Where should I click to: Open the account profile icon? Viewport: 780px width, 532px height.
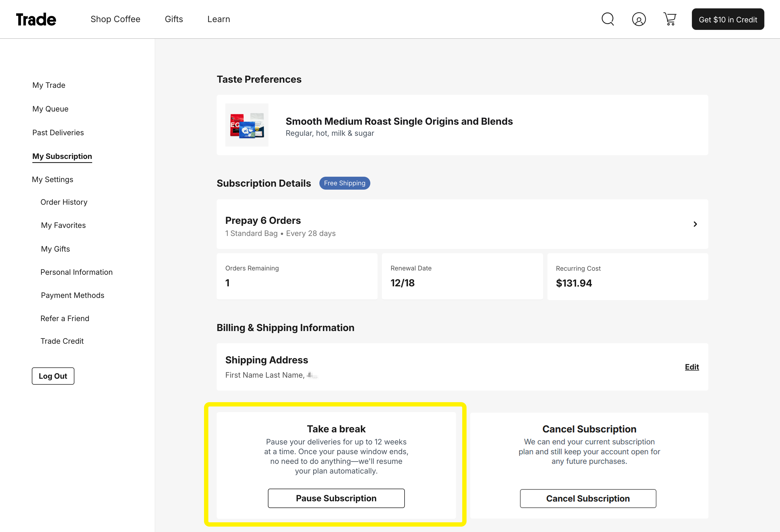coord(639,19)
